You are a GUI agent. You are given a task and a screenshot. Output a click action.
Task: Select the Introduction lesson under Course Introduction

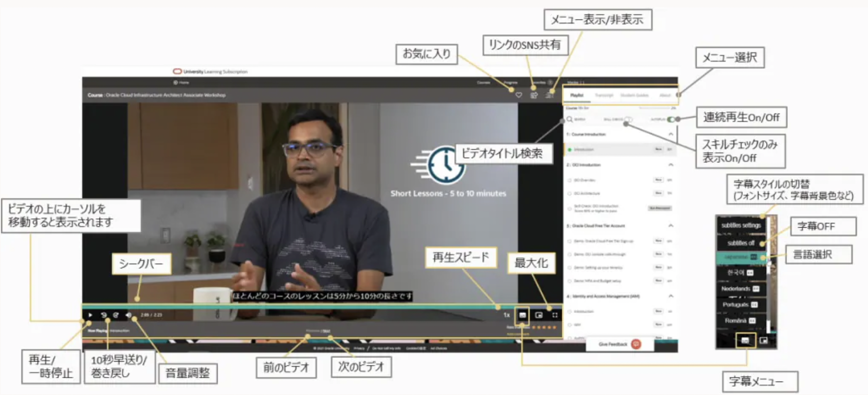coord(619,149)
